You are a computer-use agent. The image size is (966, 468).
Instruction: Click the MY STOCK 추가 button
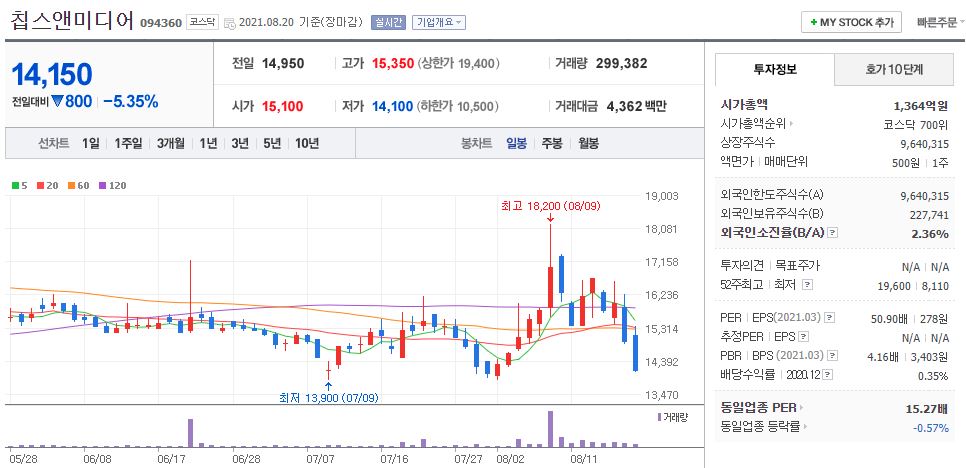(x=851, y=22)
